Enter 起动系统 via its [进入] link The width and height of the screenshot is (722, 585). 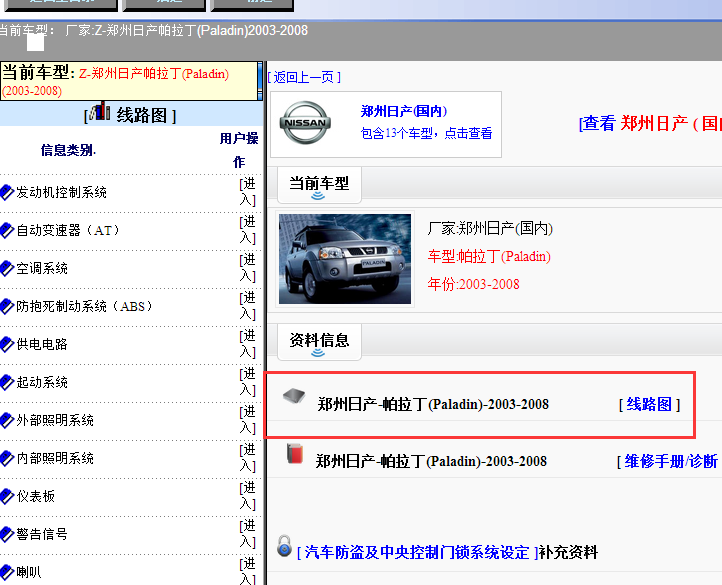pos(247,382)
